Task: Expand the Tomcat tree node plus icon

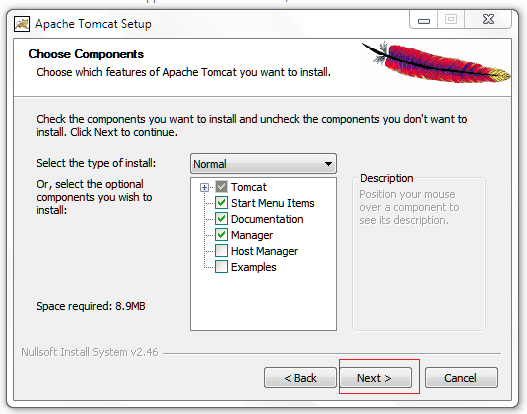Action: click(x=204, y=187)
